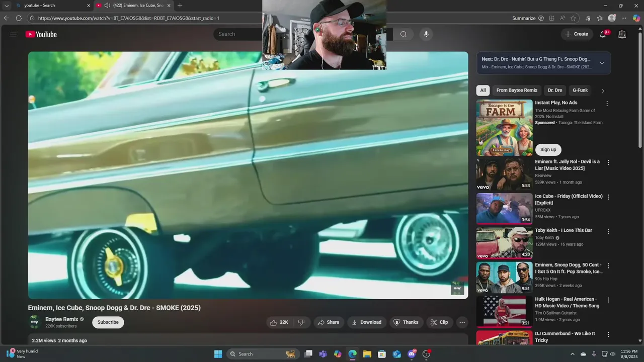Send Thanks to Baytee Remix
The height and width of the screenshot is (362, 644).
coord(406,322)
